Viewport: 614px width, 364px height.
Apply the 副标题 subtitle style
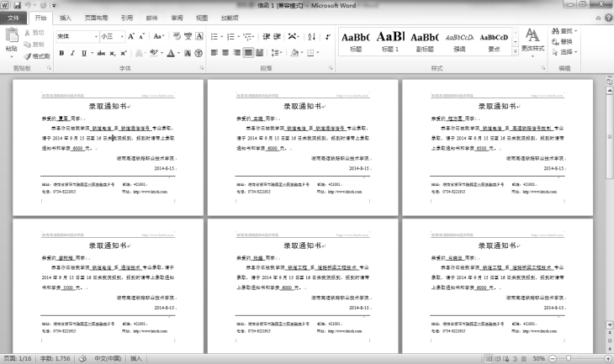(425, 41)
